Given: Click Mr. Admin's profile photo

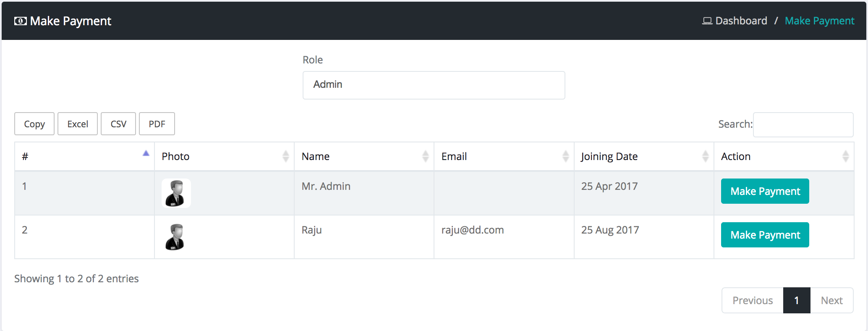Looking at the screenshot, I should click(176, 193).
